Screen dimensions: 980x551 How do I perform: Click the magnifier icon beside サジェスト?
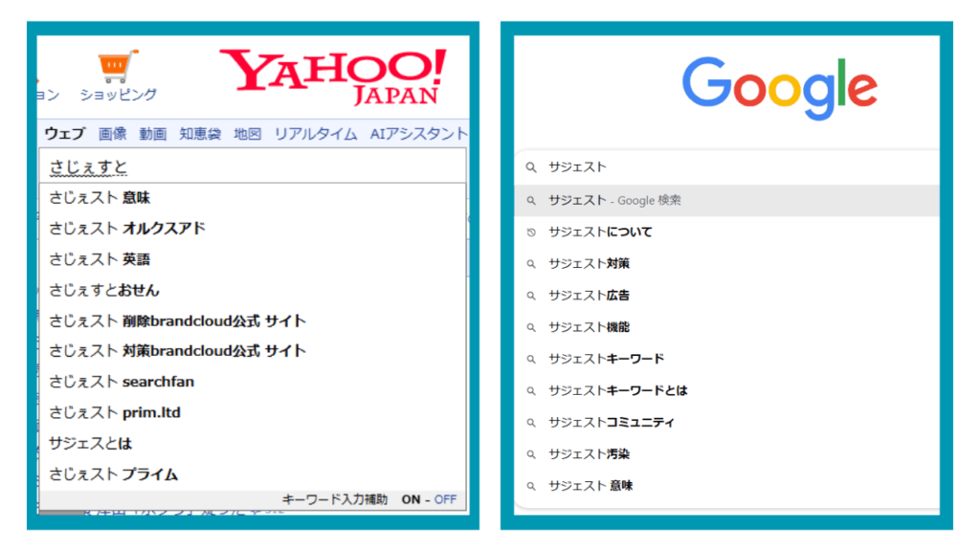tap(532, 166)
